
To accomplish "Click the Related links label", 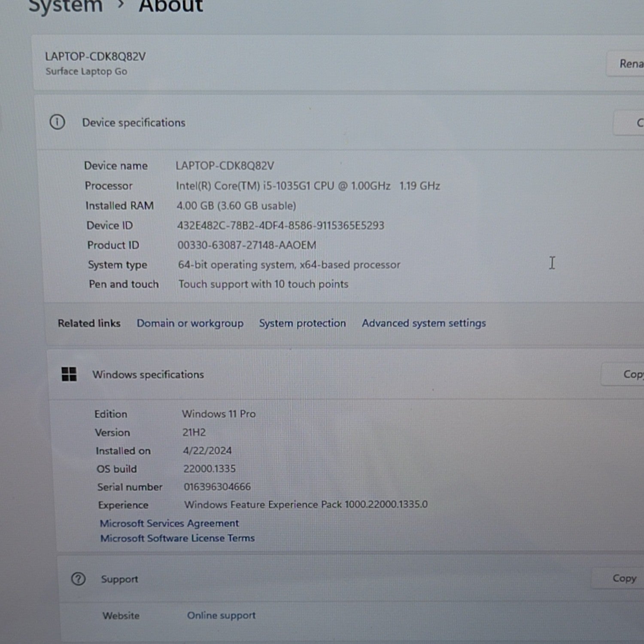I will pos(89,323).
